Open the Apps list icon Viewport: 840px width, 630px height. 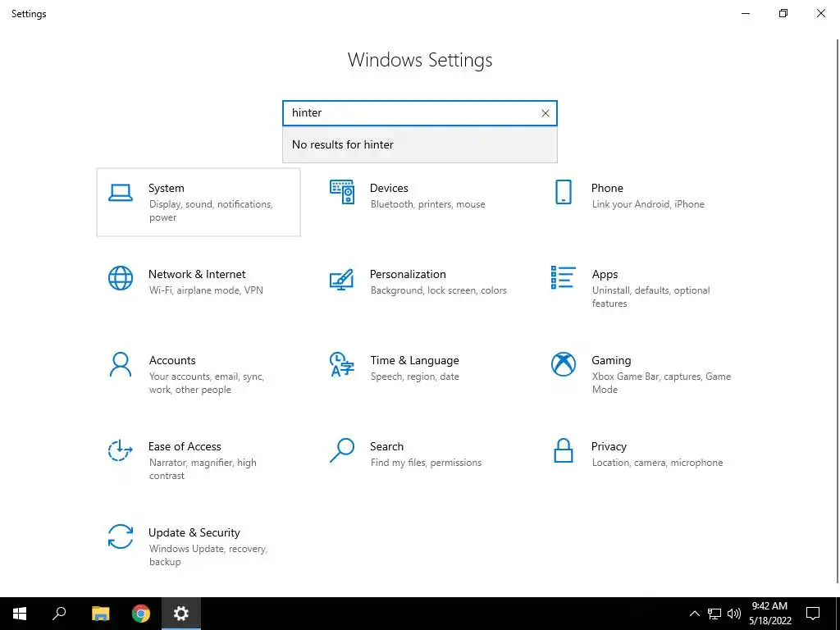[x=563, y=277]
